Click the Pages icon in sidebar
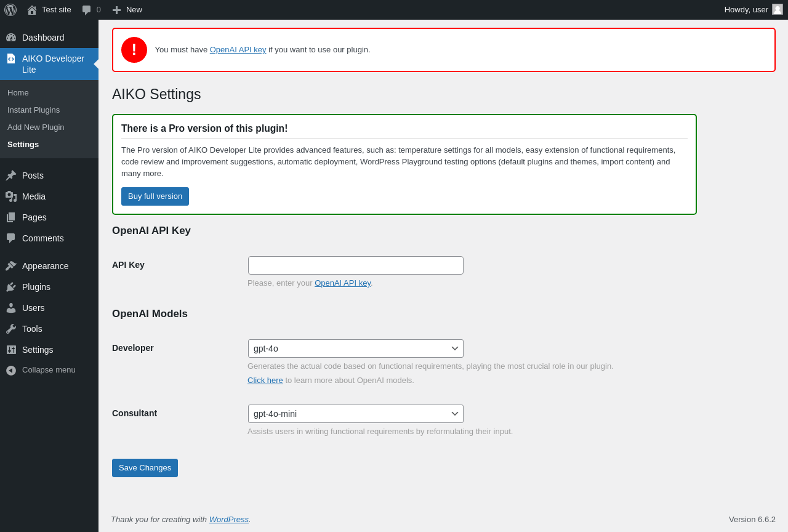This screenshot has width=788, height=532. pos(11,217)
